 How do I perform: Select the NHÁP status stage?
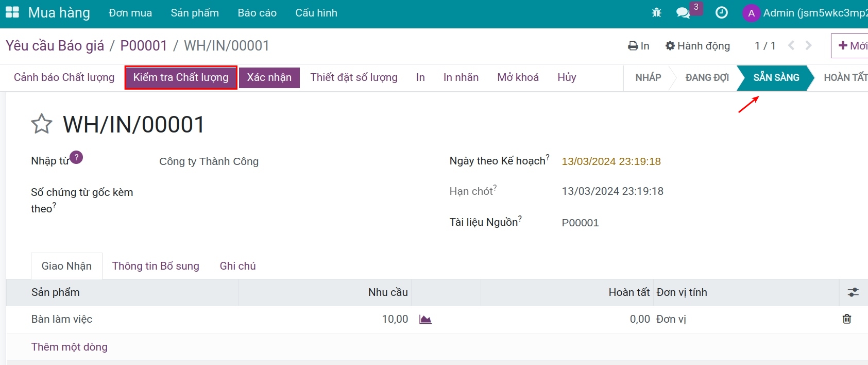click(648, 77)
